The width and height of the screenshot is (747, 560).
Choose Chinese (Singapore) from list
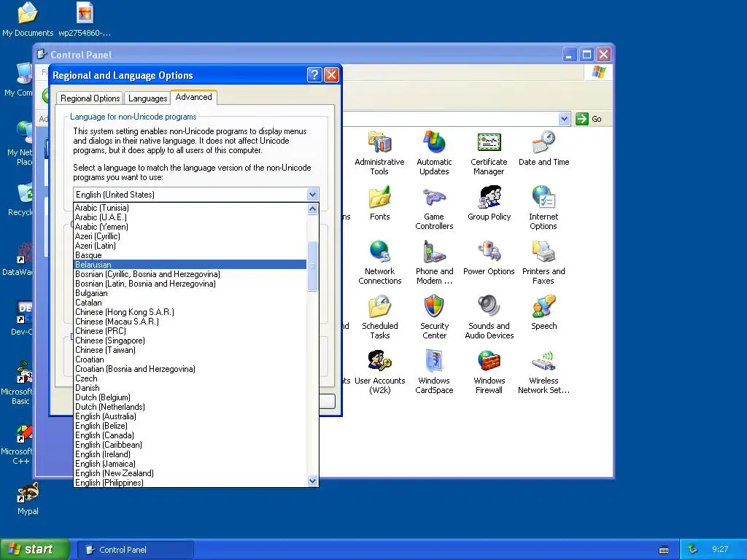[x=190, y=341]
